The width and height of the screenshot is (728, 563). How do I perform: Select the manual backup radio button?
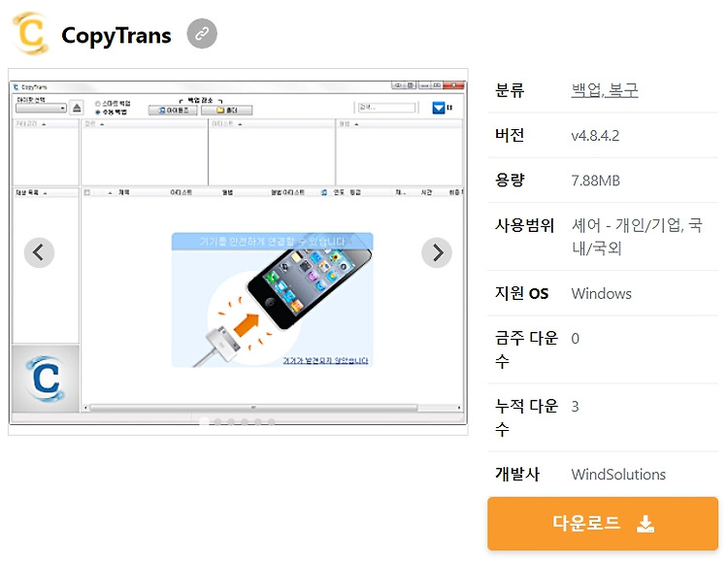pyautogui.click(x=98, y=113)
